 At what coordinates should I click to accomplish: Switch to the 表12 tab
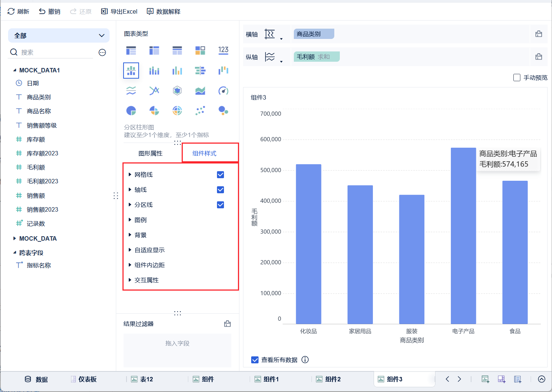click(x=142, y=379)
